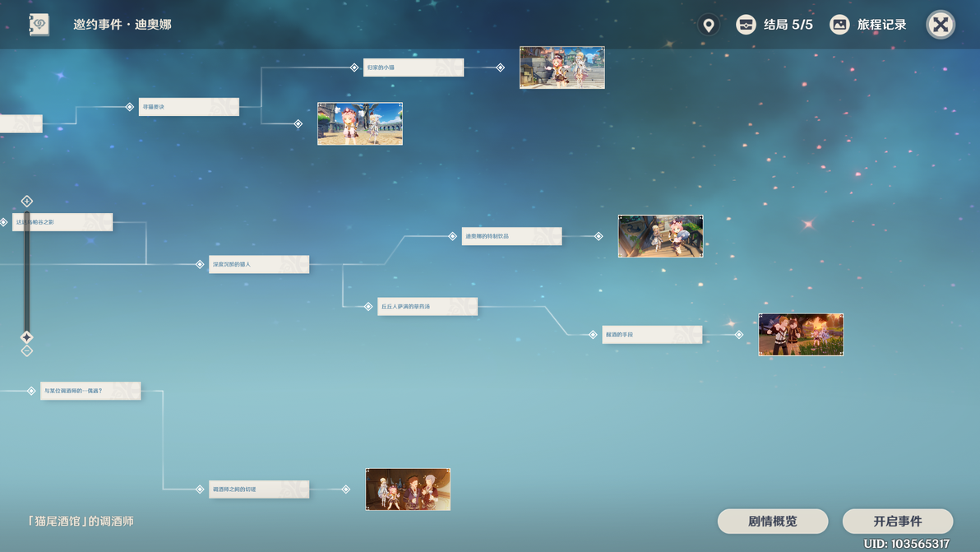980x552 pixels.
Task: Open ending thumbnail after 迪奥娜的特制饮品
Action: (661, 236)
